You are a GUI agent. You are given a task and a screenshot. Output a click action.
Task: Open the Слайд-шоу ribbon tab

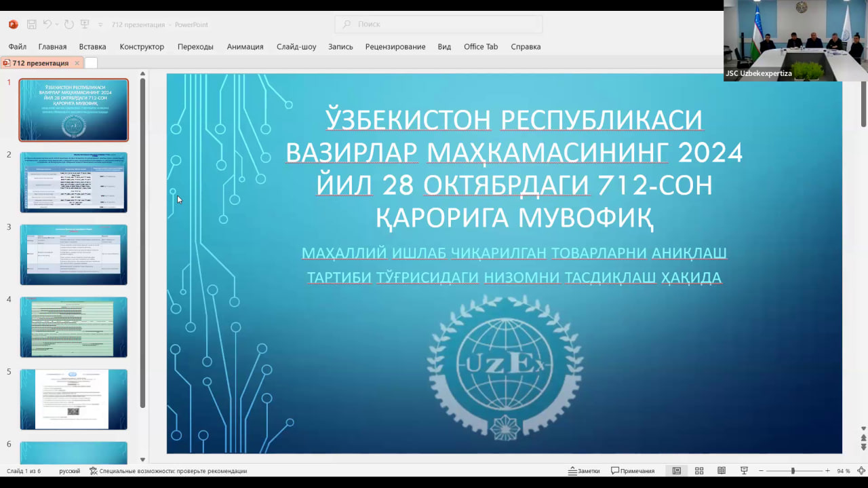click(296, 47)
